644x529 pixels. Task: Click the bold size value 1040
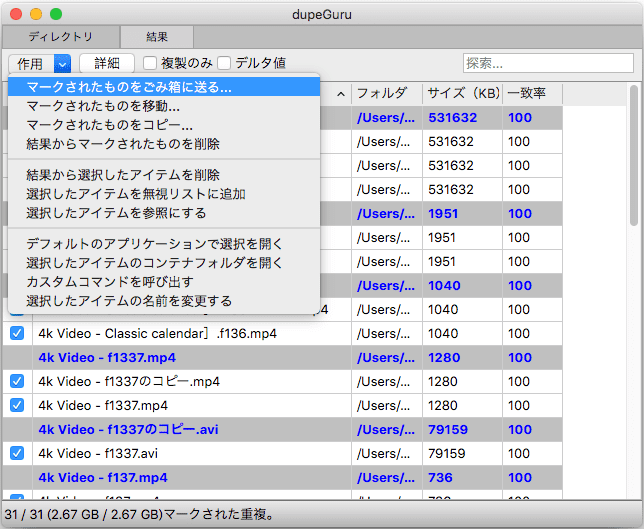(444, 285)
